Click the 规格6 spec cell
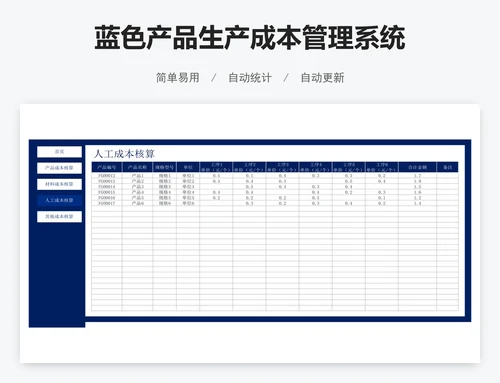 (x=165, y=203)
